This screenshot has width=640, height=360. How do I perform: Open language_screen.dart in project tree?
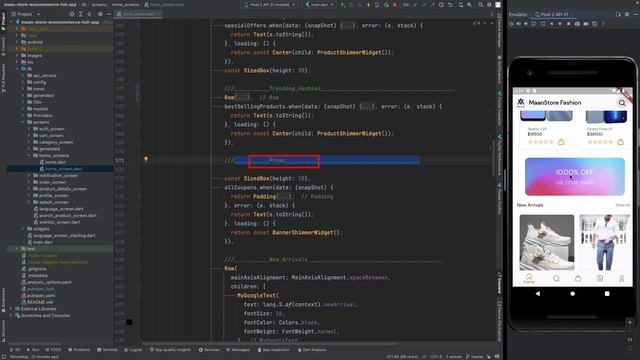(x=58, y=209)
